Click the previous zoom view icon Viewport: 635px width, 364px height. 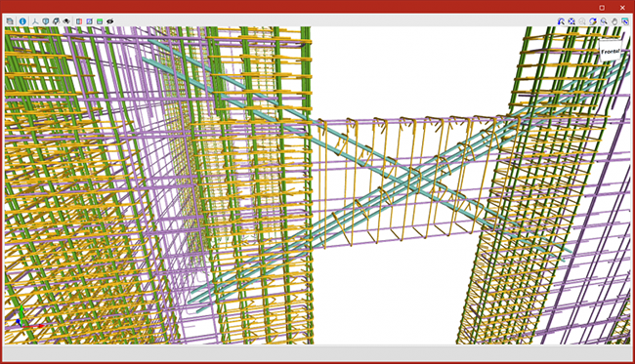[561, 21]
